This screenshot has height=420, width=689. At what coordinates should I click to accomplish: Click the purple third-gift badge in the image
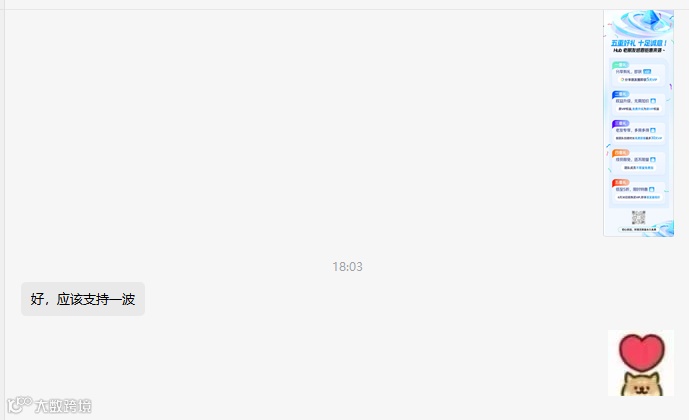coord(620,123)
